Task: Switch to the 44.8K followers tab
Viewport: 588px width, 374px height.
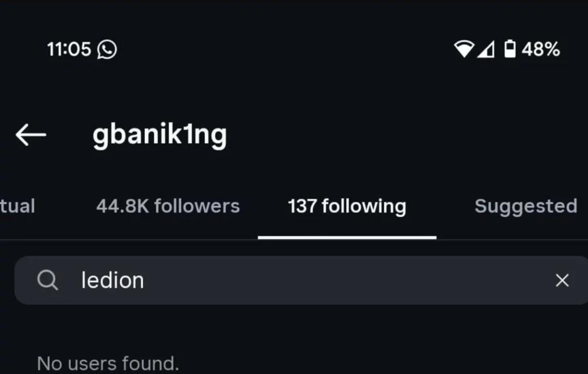Action: point(168,206)
